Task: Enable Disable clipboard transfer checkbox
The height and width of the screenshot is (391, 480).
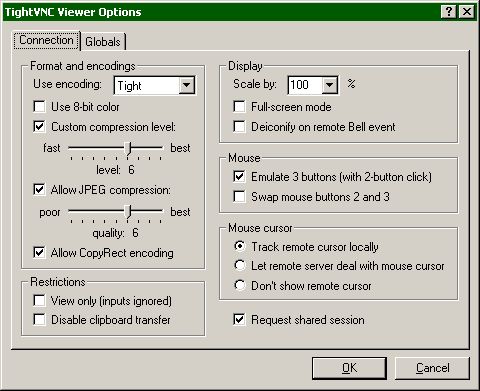Action: pos(39,320)
